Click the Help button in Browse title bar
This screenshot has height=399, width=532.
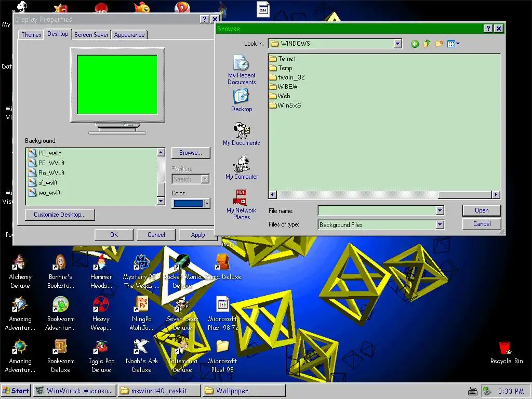(488, 29)
